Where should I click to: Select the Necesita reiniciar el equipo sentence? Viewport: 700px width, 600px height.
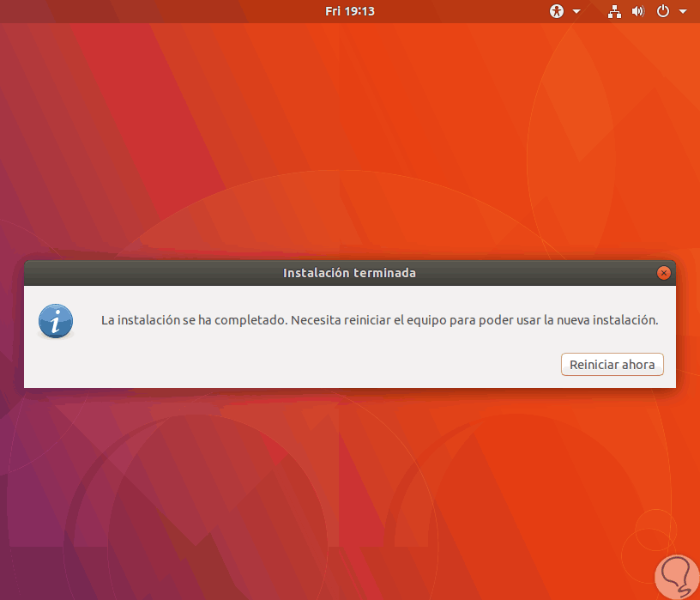click(474, 320)
